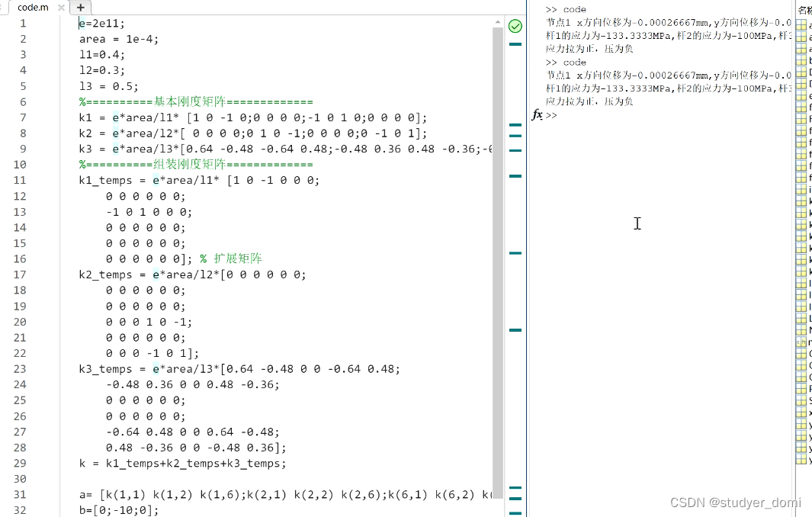Click the indicator marker beside line 31

[515, 489]
